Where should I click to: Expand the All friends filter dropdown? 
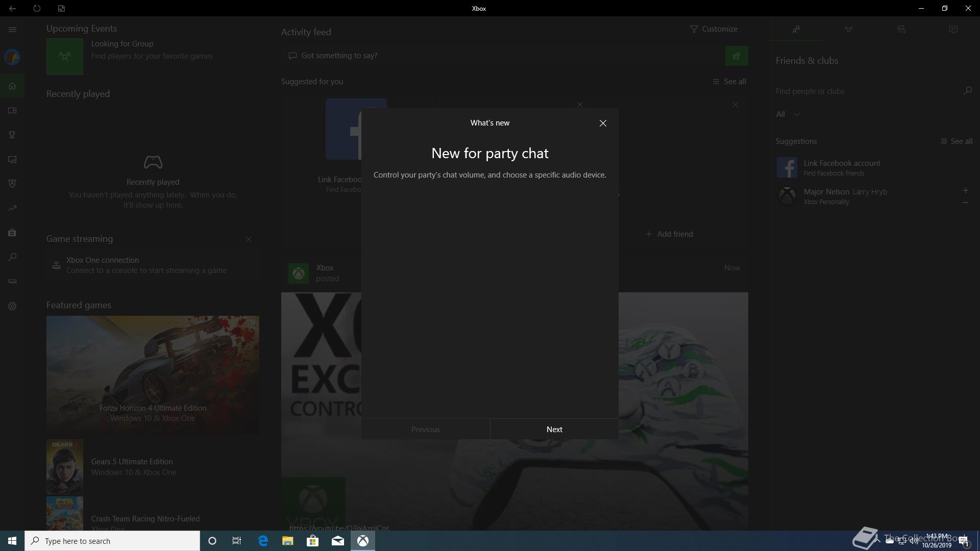pos(788,114)
